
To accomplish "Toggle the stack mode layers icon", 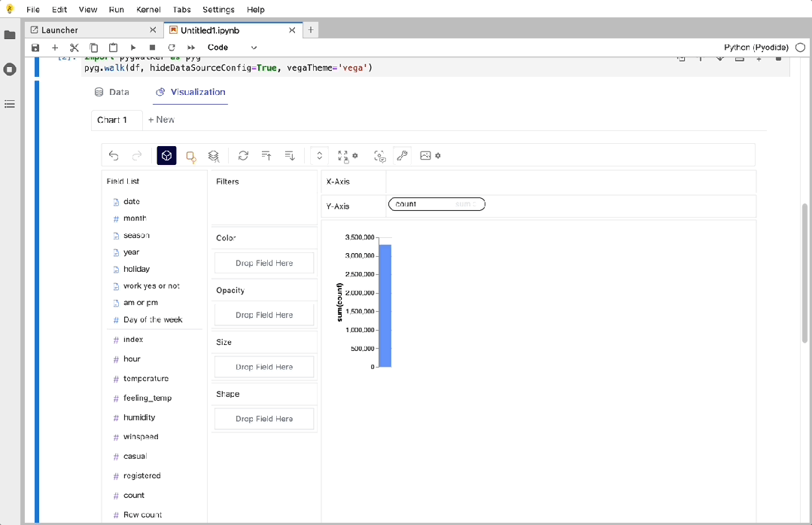I will [x=214, y=155].
